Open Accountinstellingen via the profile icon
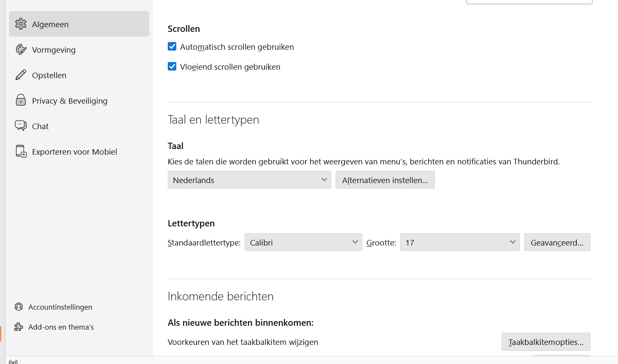618x364 pixels. [19, 307]
